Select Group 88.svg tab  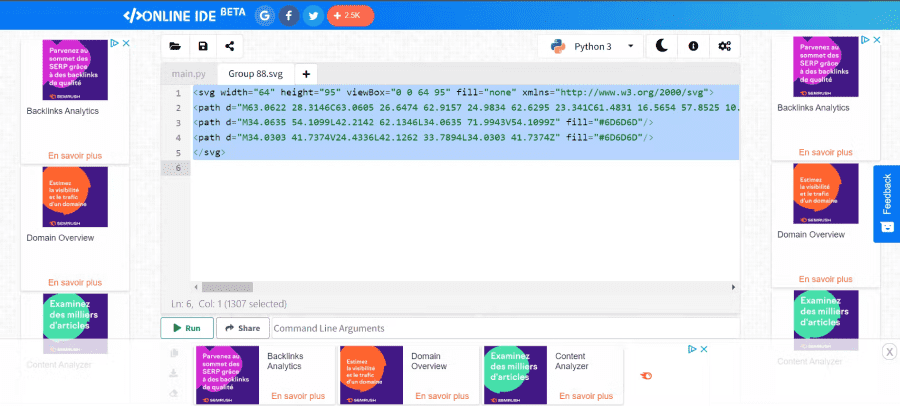click(255, 74)
